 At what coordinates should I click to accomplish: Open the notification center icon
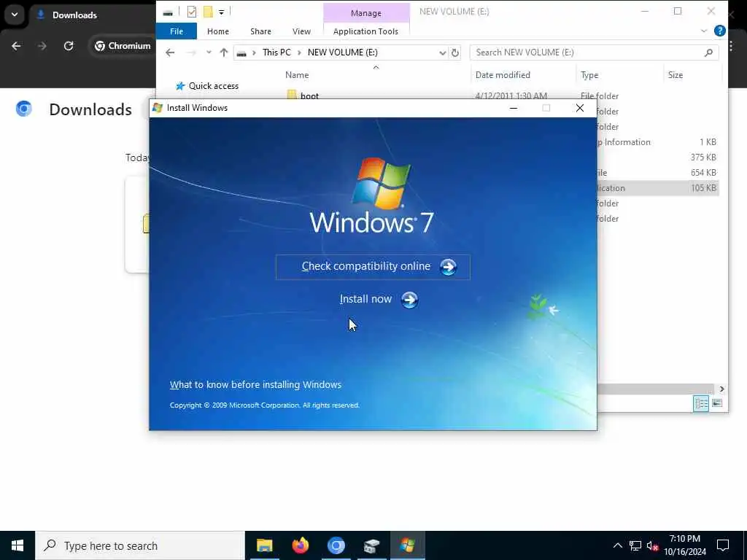tap(723, 545)
